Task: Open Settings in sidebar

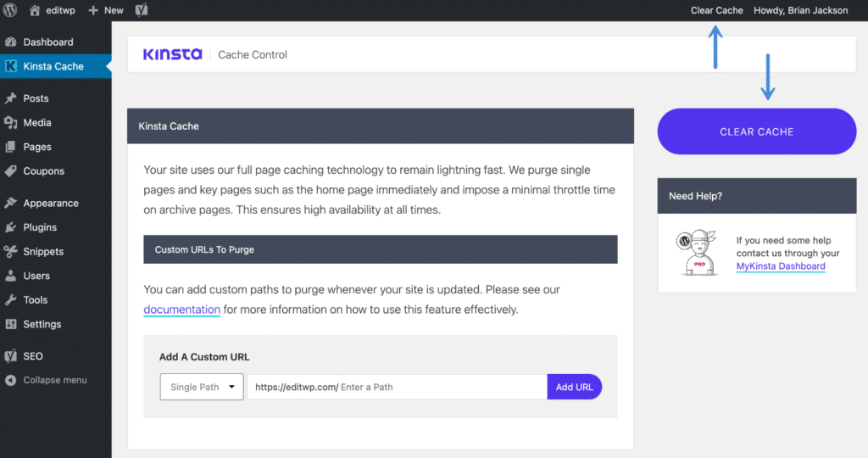Action: pyautogui.click(x=42, y=324)
